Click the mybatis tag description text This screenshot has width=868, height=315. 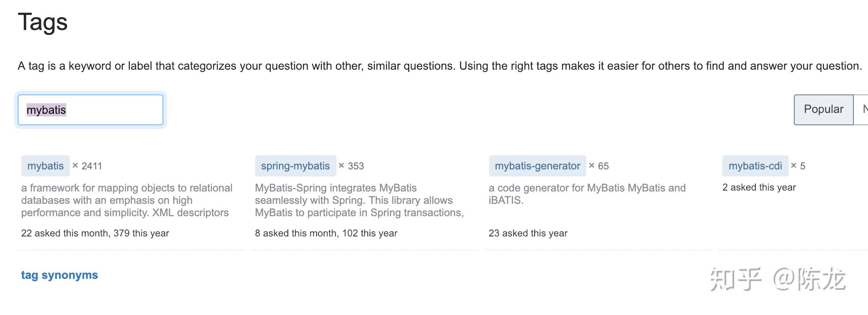(x=127, y=200)
